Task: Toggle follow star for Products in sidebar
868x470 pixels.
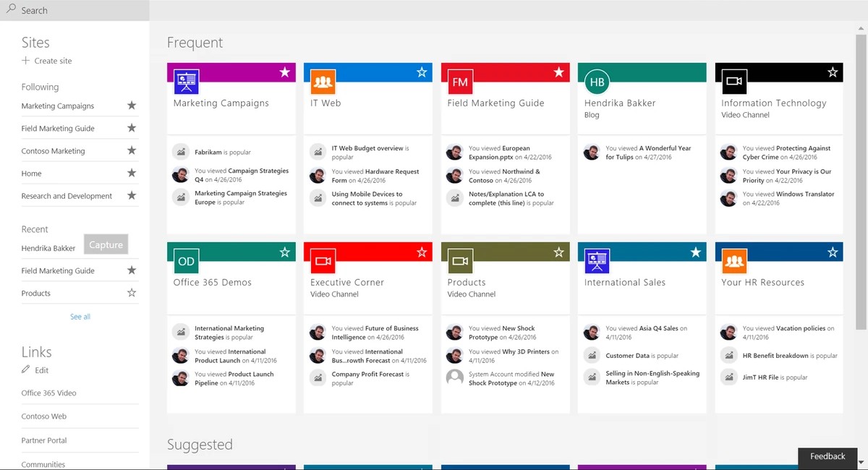Action: 132,293
